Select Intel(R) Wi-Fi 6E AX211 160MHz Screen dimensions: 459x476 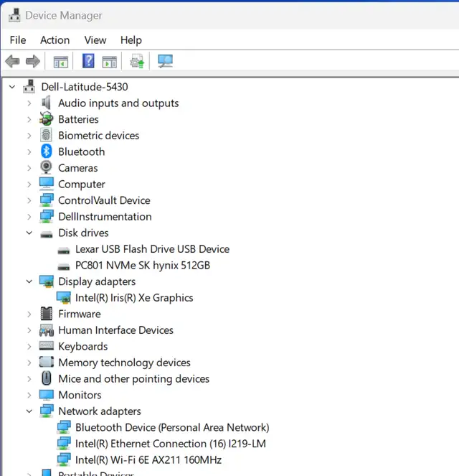(148, 460)
